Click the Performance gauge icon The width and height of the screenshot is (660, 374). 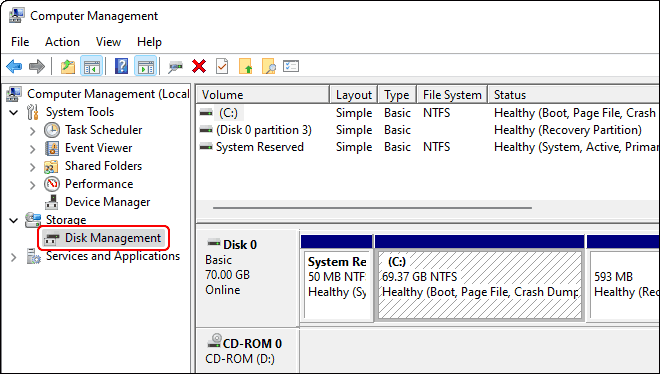[x=52, y=184]
